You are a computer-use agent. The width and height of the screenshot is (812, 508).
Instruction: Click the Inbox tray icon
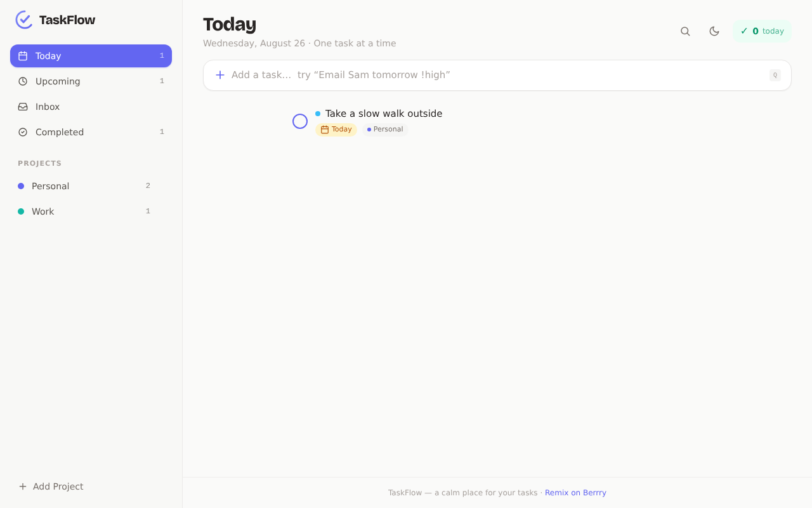point(23,107)
